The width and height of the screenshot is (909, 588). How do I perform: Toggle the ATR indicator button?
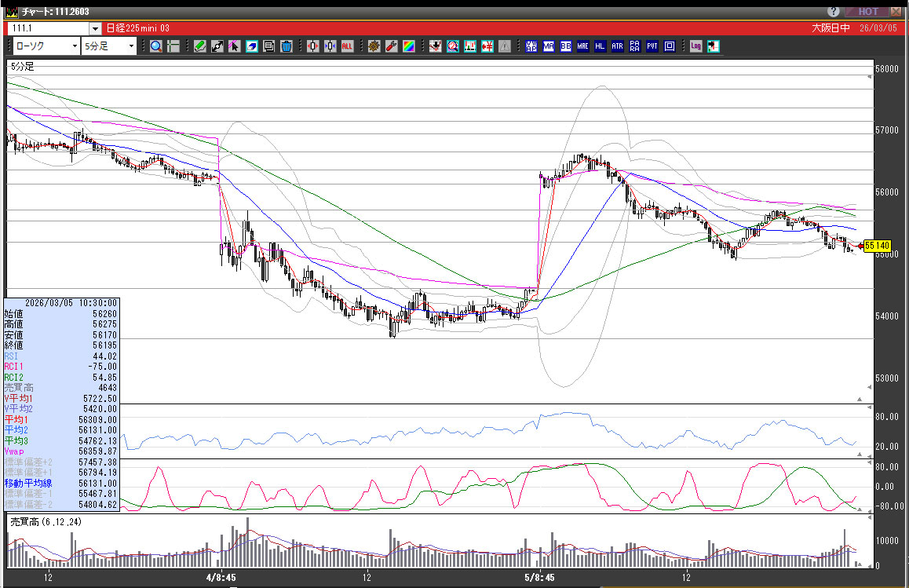[617, 46]
